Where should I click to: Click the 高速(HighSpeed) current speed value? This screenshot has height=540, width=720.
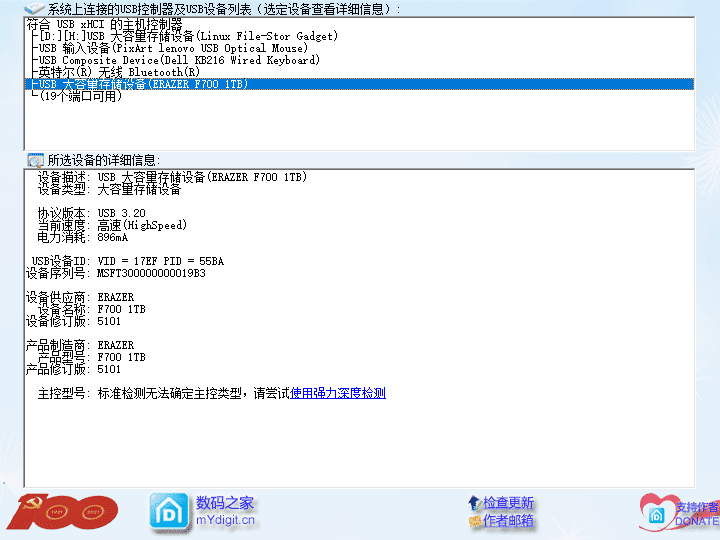[x=142, y=225]
